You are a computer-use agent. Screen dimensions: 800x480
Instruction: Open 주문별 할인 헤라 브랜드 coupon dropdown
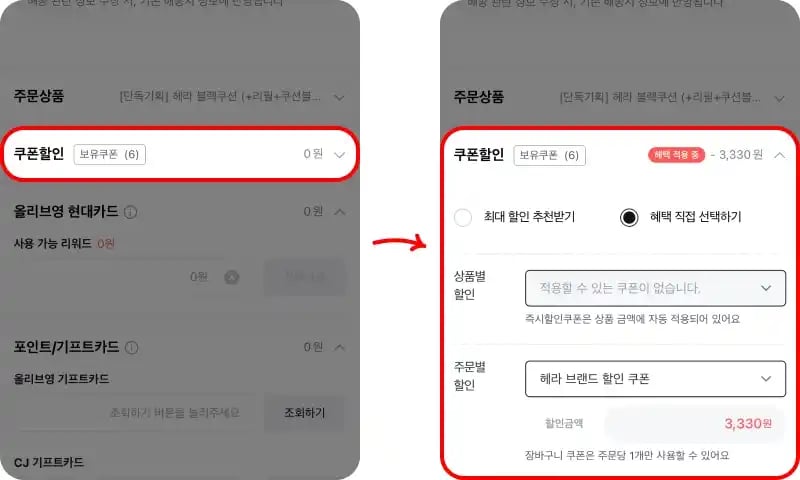coord(655,378)
